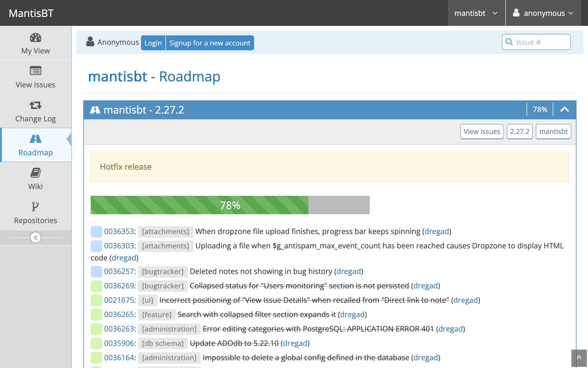
Task: Open issue 0036353 link
Action: (x=119, y=231)
